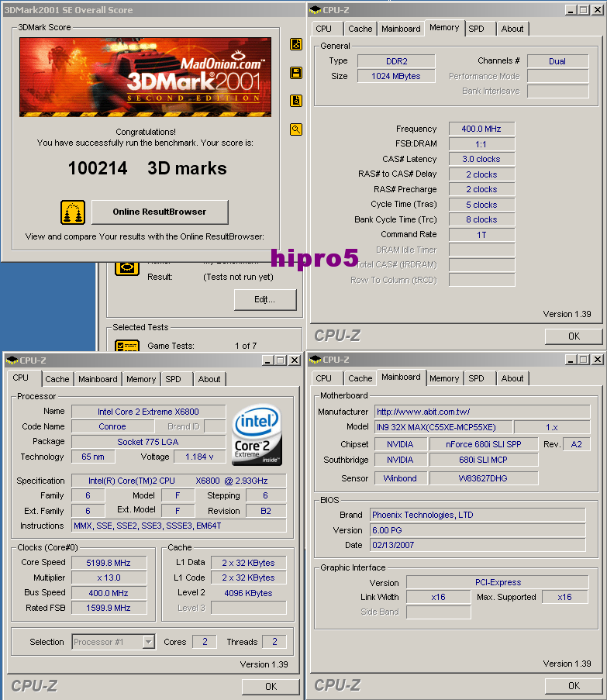Viewport: 607px width, 700px height.
Task: Click the Rated FSB value 1599.9 MHz
Action: coord(109,608)
